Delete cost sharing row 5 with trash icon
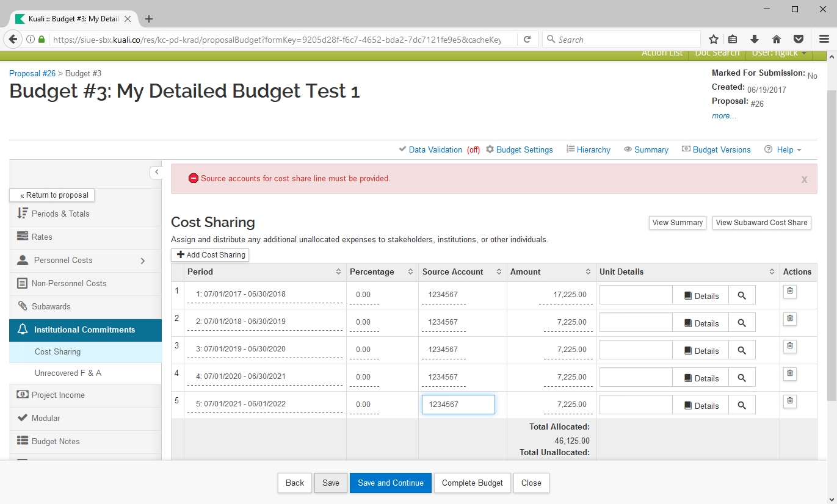 pyautogui.click(x=789, y=401)
